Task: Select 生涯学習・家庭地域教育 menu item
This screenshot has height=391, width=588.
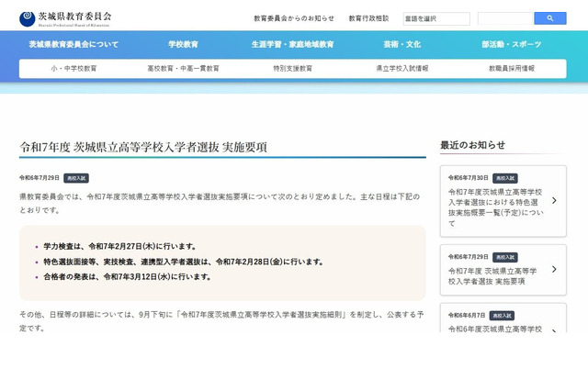Action: 292,44
